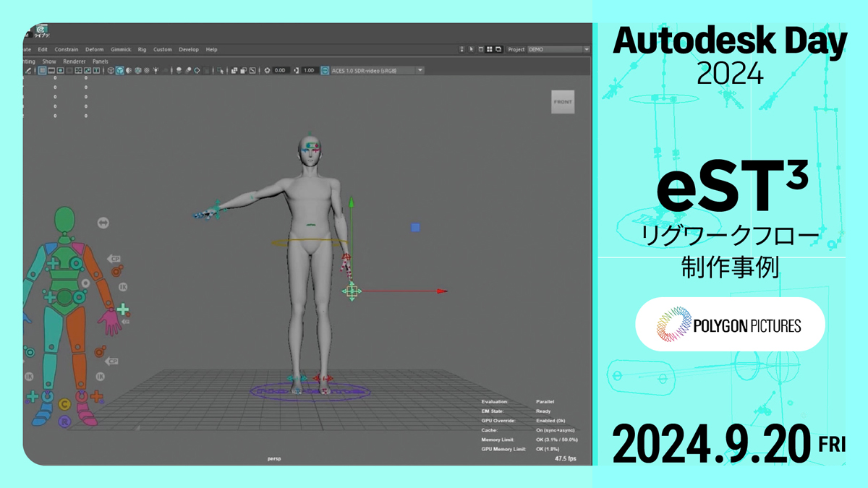Open the ACES 1.0 SDR-video view transform dropdown

point(377,70)
